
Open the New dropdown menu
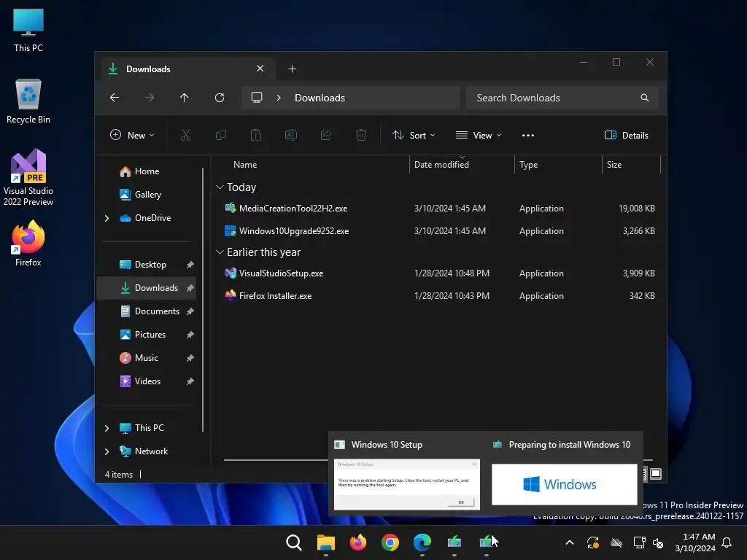pos(132,135)
